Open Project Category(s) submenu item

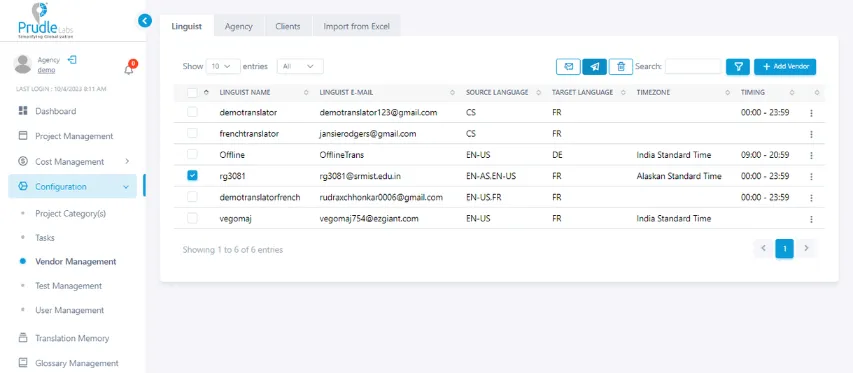pos(71,214)
